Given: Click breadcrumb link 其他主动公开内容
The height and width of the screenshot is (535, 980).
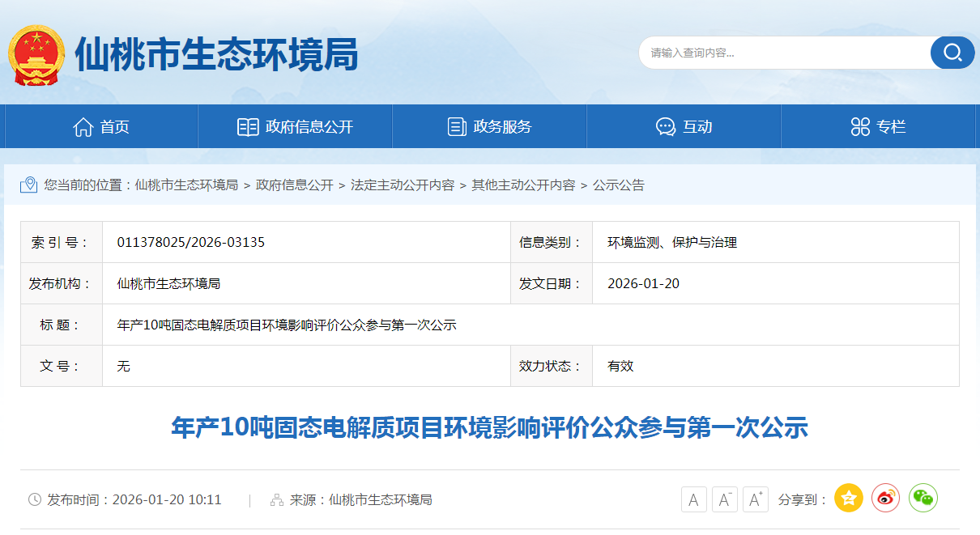Looking at the screenshot, I should click(523, 185).
